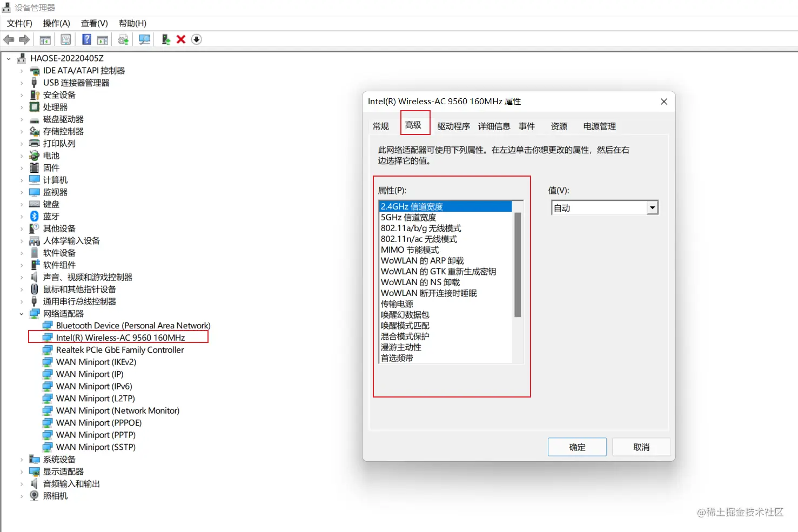
Task: Close the Wireless-AC 9560 properties dialog
Action: pyautogui.click(x=664, y=102)
